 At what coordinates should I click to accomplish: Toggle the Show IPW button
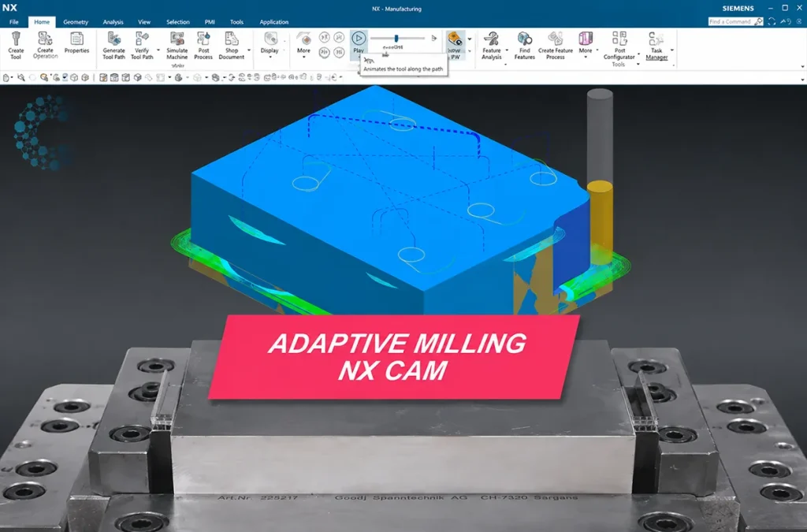coord(455,45)
